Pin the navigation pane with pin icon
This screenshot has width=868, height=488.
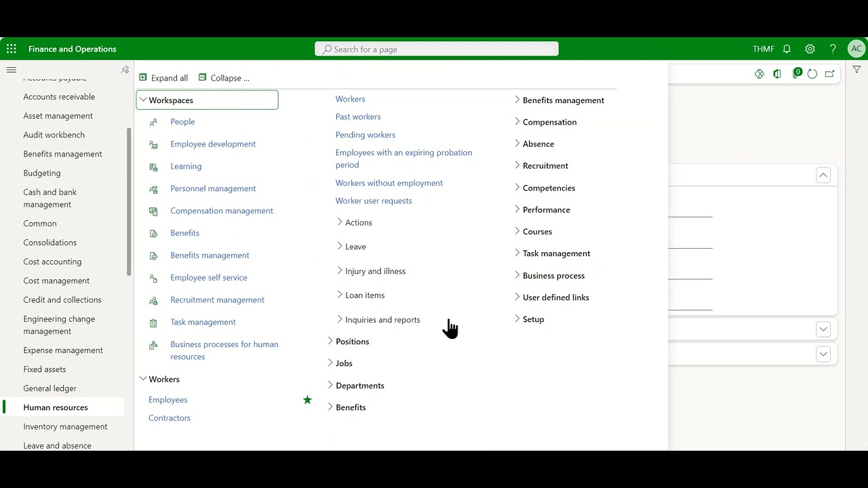click(125, 70)
